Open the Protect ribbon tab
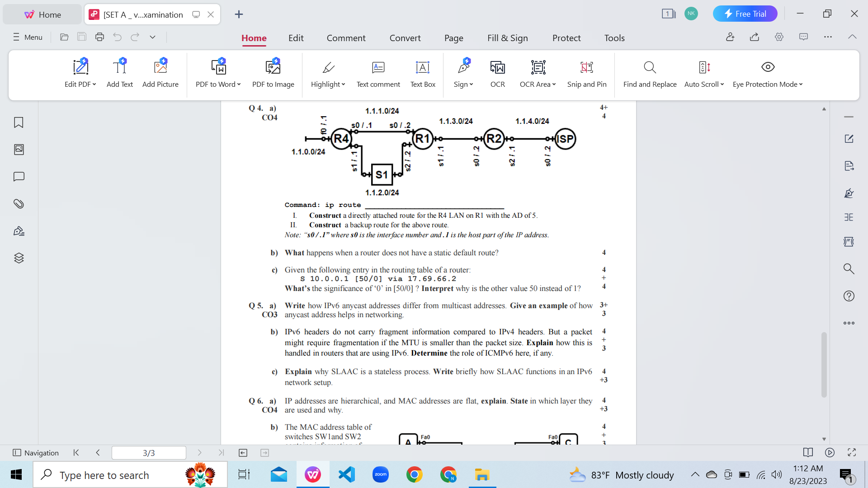 coord(566,38)
